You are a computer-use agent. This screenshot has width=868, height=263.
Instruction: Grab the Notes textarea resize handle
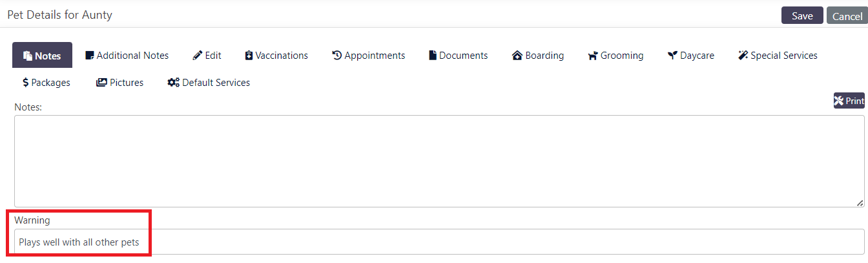860,203
